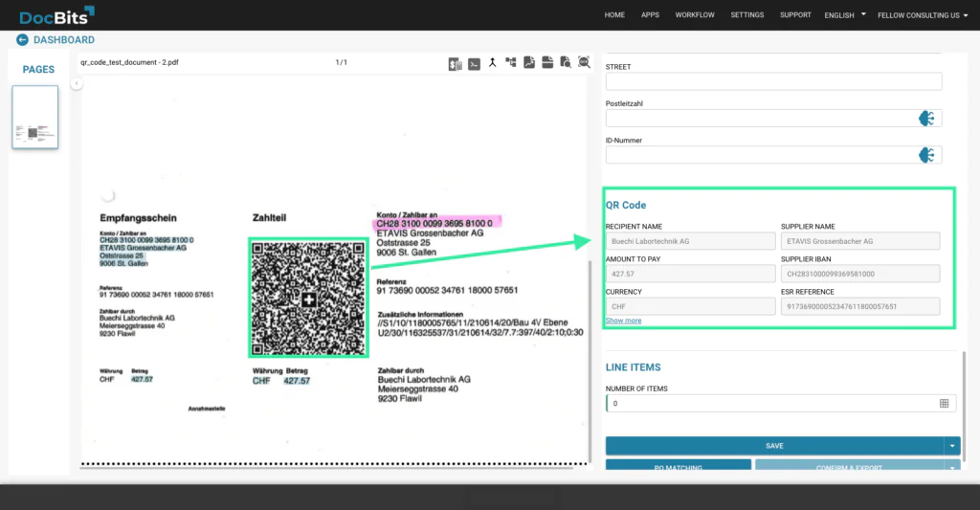Click the CURRENCY field showing CHF
Screen dimensions: 980x510
(x=690, y=306)
